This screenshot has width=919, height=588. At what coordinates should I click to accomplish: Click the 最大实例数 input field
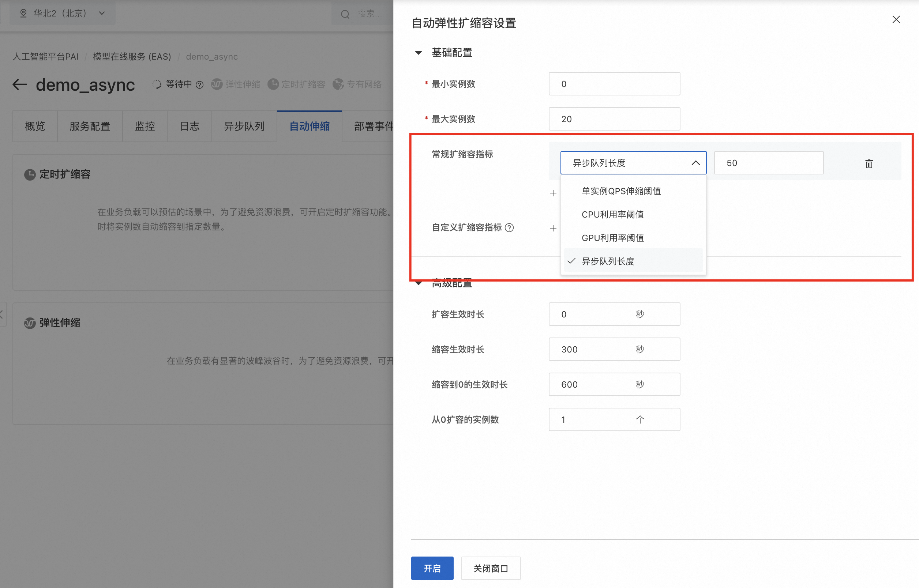pyautogui.click(x=614, y=119)
